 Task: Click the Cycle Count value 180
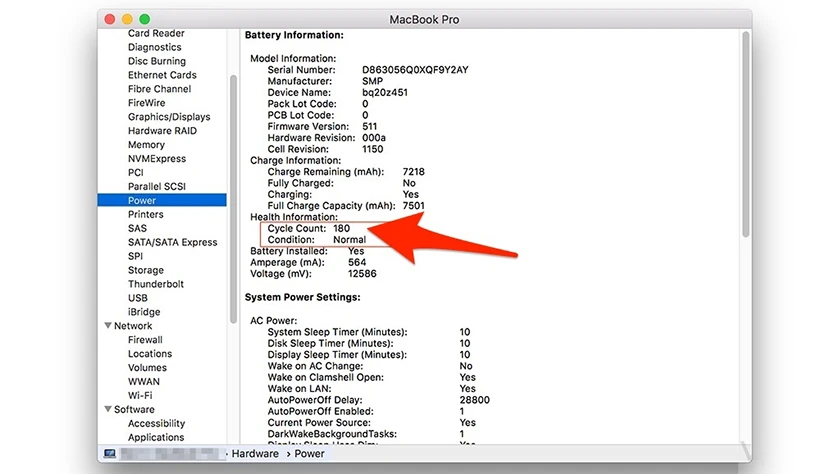341,228
